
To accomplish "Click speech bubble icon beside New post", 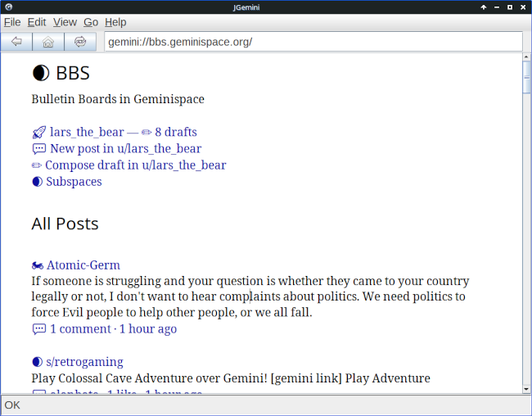I will pyautogui.click(x=38, y=148).
